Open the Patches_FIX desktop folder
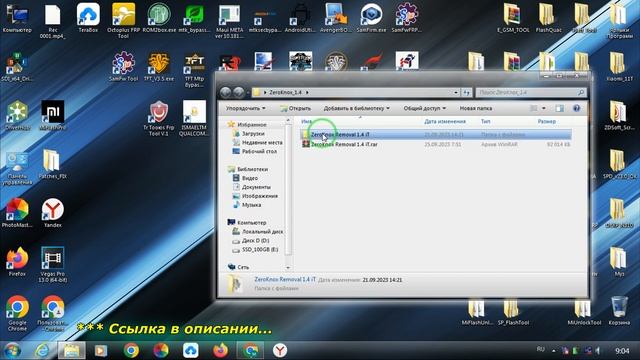 click(x=52, y=164)
